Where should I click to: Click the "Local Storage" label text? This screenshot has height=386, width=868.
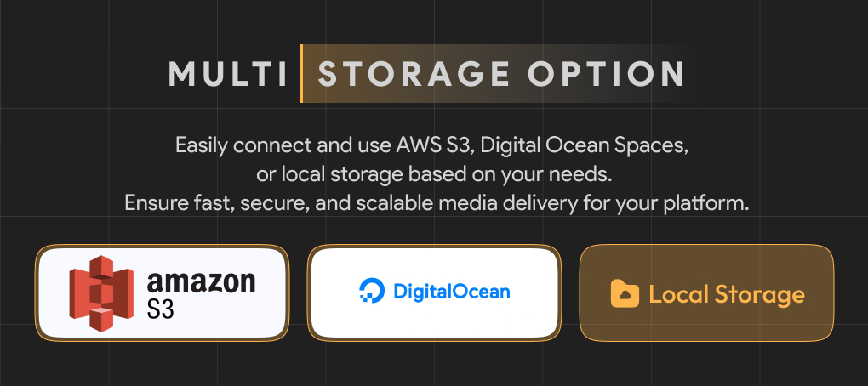(726, 294)
